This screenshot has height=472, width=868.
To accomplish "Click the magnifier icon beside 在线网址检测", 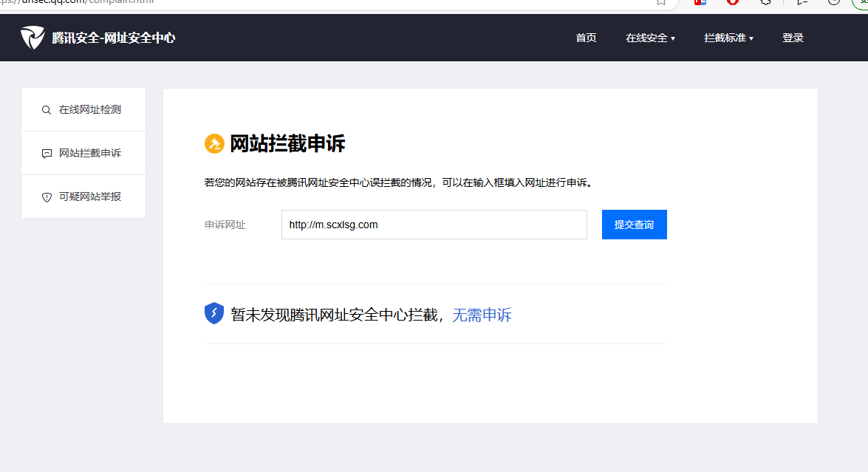I will pos(47,110).
